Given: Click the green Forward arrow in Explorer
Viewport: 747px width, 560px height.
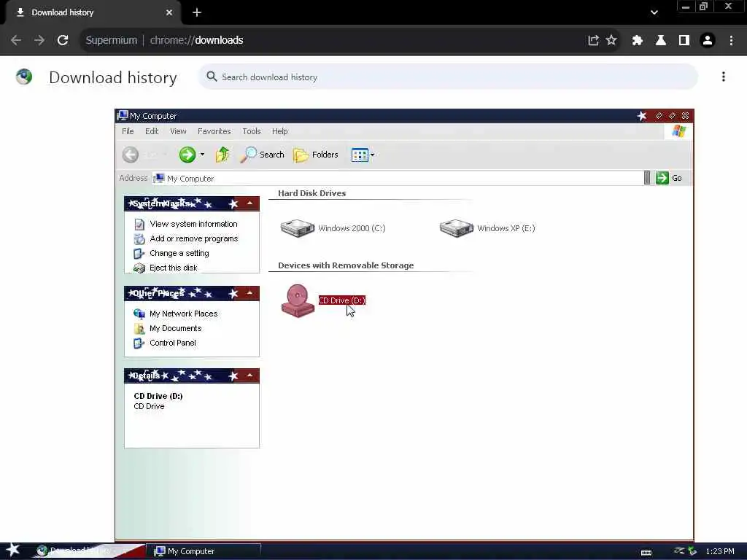Looking at the screenshot, I should (187, 155).
